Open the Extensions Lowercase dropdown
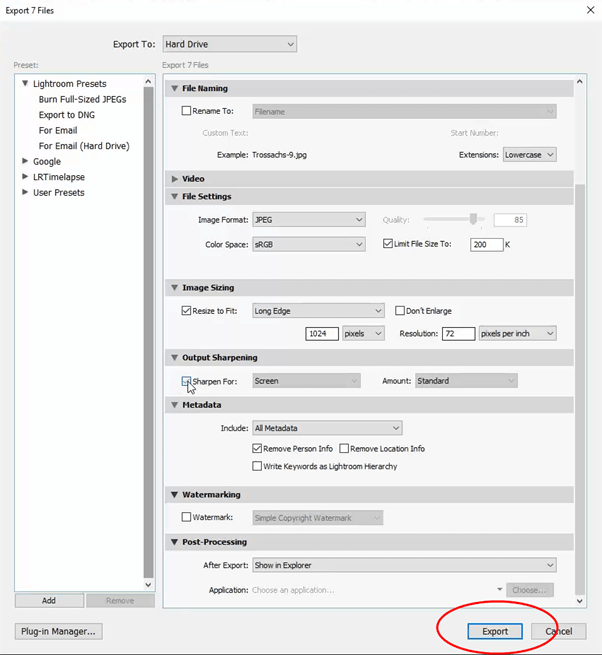The width and height of the screenshot is (602, 655). 529,155
